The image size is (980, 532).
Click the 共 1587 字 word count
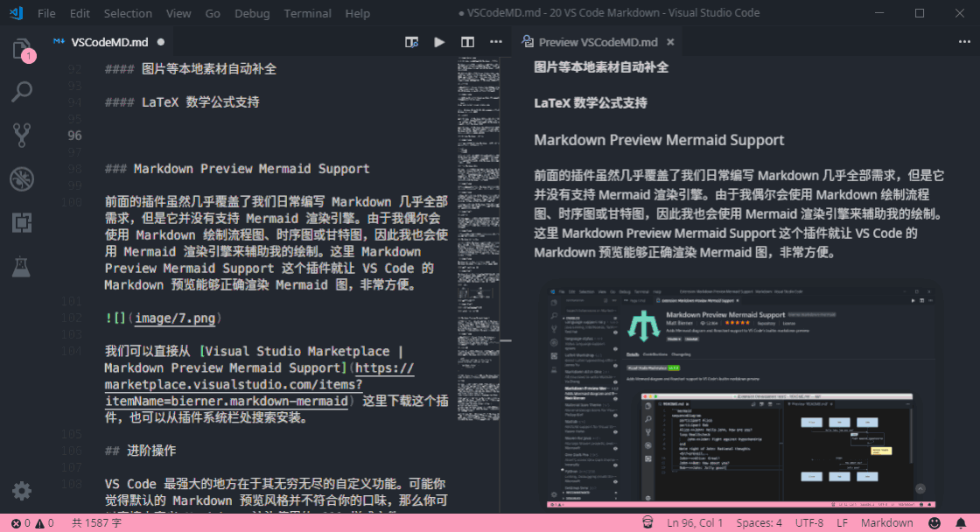tap(96, 523)
